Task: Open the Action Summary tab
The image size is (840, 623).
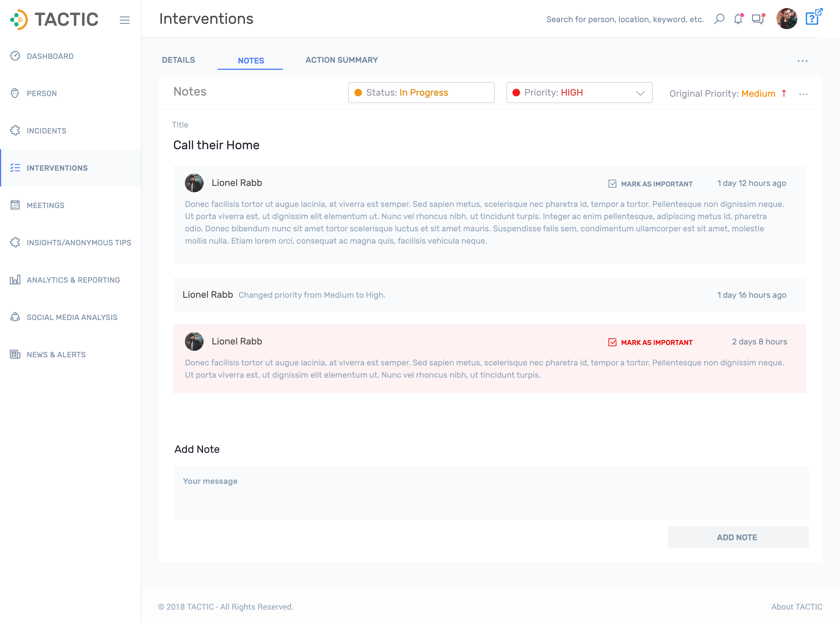Action: click(x=341, y=60)
